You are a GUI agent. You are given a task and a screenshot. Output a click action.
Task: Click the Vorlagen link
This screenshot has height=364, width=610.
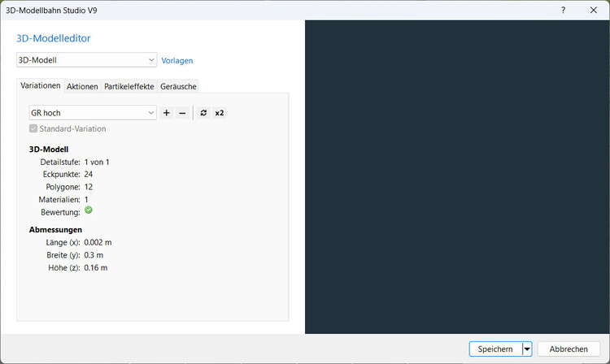pyautogui.click(x=177, y=61)
